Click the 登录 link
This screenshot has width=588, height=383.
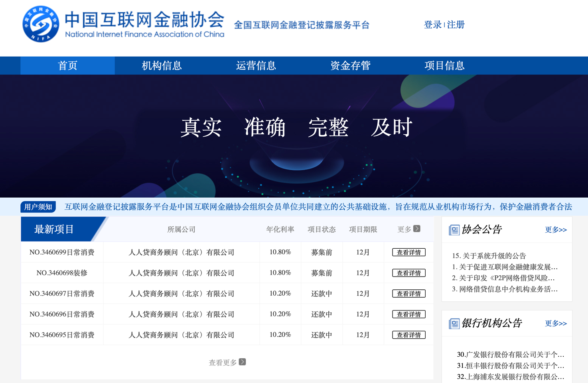pos(432,25)
